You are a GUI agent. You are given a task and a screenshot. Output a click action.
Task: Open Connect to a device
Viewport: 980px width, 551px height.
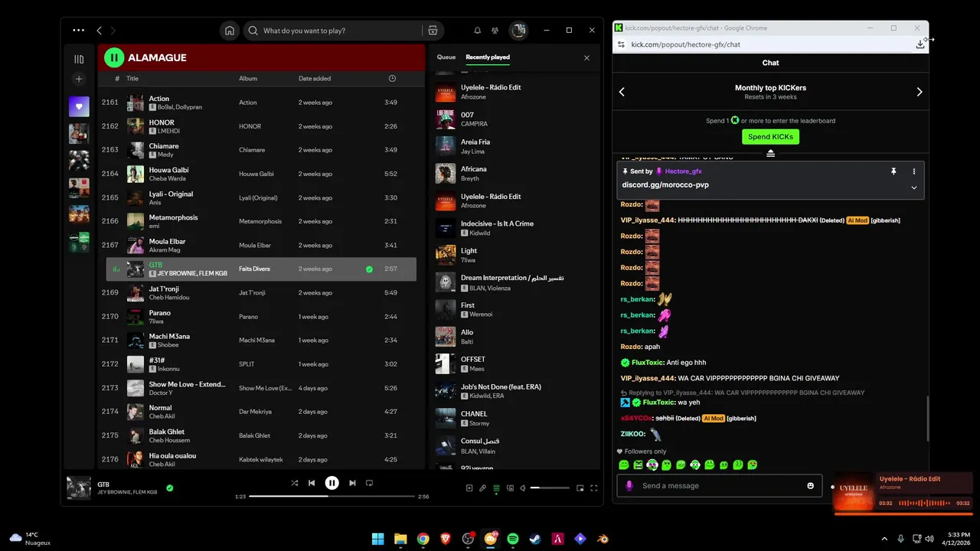click(x=510, y=487)
